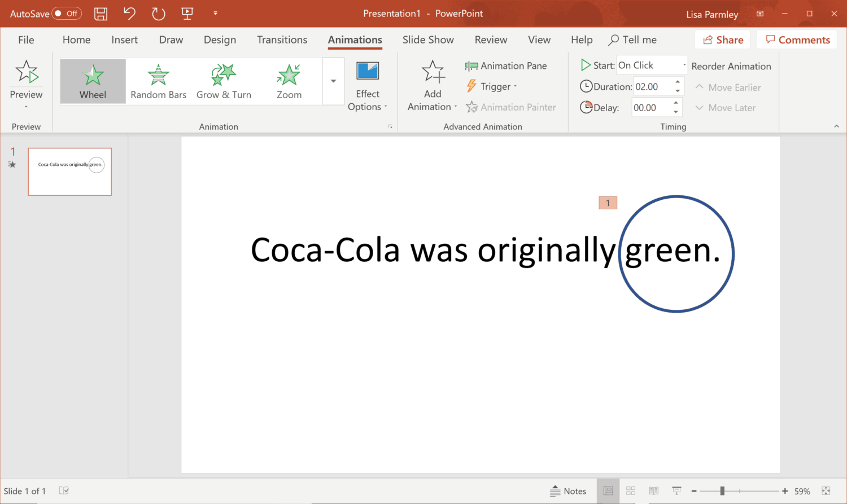The image size is (847, 504).
Task: Open the Effect Options dropdown
Action: pos(368,86)
